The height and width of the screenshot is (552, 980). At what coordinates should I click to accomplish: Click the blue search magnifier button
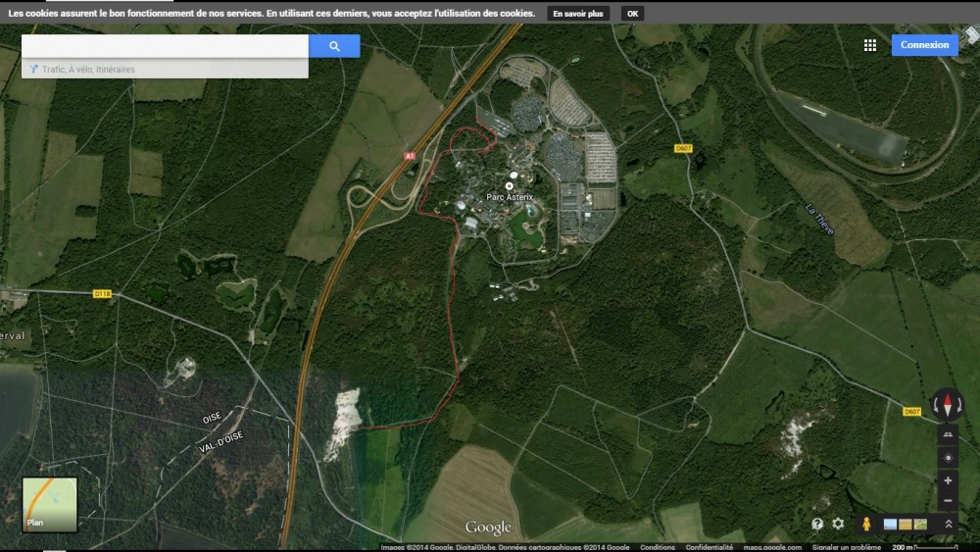coord(334,46)
